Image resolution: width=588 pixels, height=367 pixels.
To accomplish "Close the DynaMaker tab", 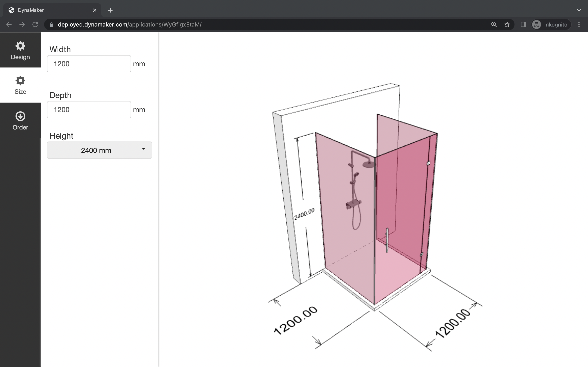I will point(95,10).
